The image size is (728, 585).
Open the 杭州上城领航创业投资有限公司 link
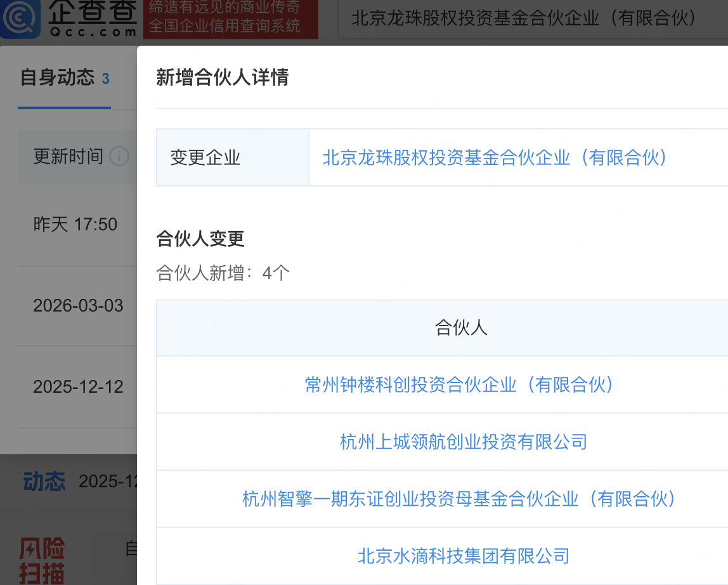[x=464, y=442]
